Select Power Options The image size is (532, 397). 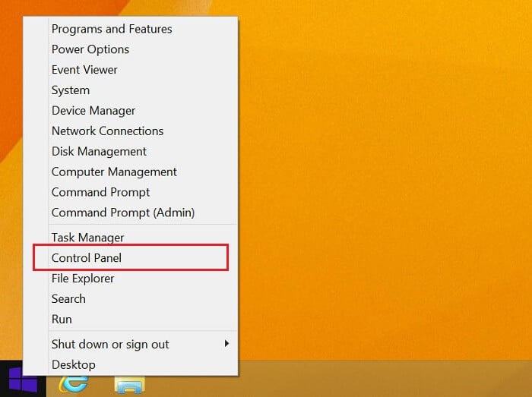point(130,49)
